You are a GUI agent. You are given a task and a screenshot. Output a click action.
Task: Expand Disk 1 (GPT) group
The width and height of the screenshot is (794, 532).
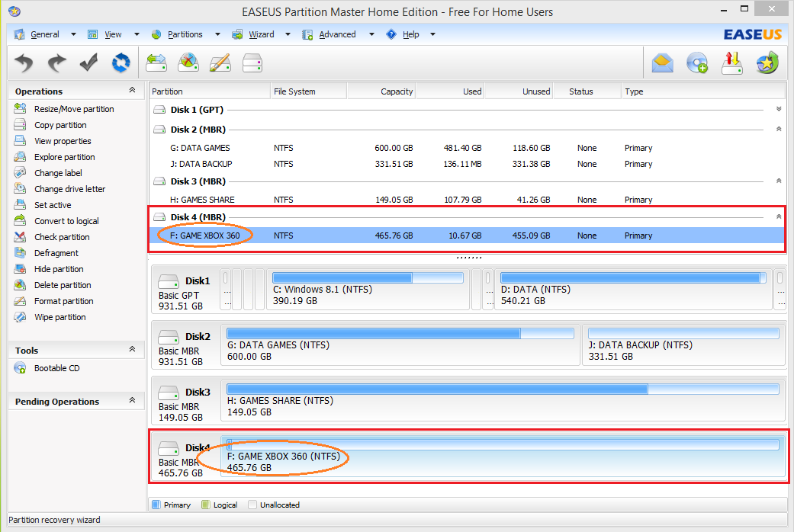point(779,109)
